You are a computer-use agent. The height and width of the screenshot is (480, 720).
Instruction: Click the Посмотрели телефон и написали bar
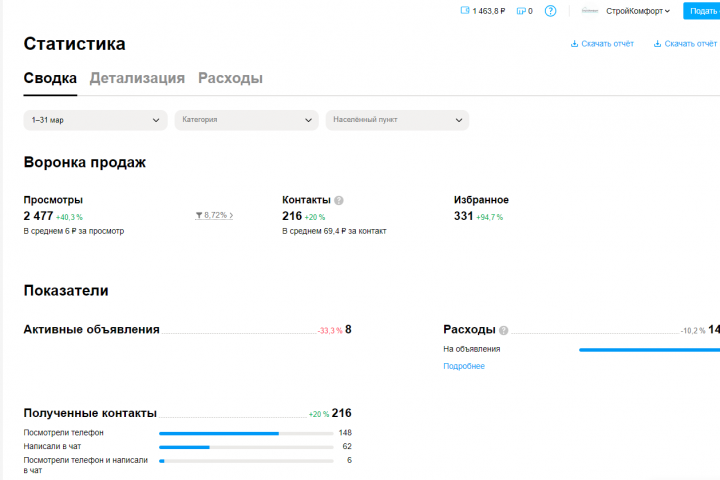(x=246, y=461)
